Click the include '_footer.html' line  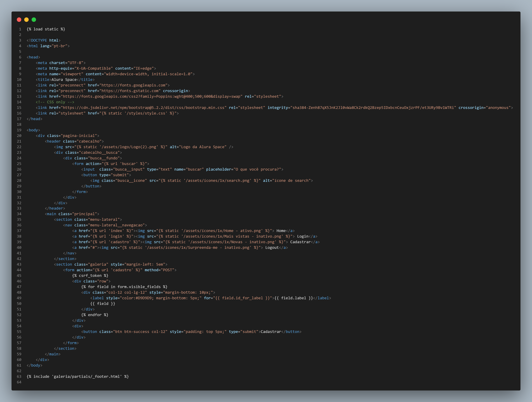point(78,376)
